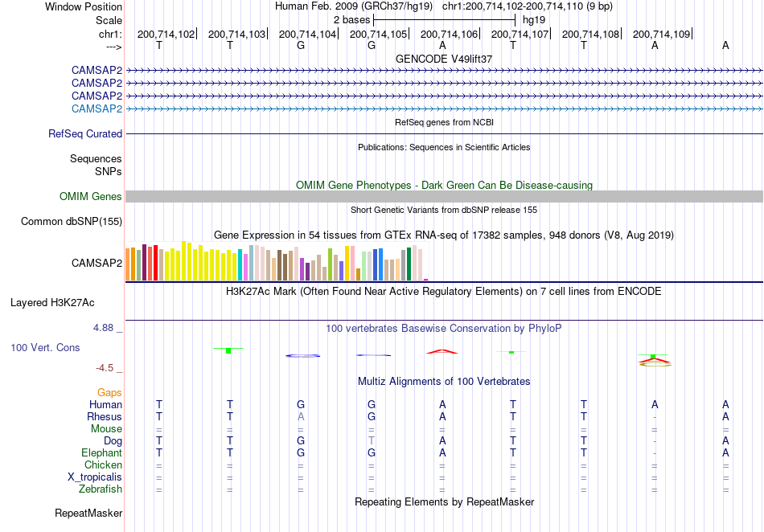
Task: Click the red-green phyloP glyph under 200,714,109
Action: (x=655, y=360)
